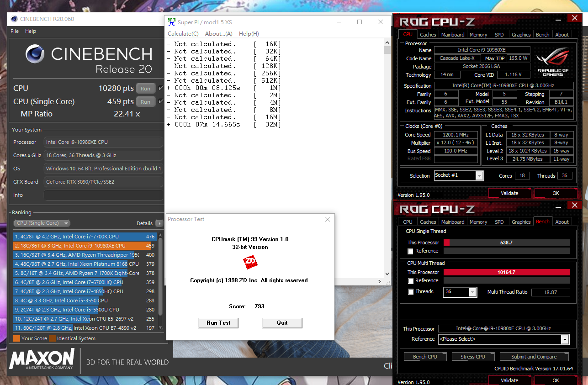Click Quit in Processor Test dialog
Image resolution: width=588 pixels, height=385 pixels.
(x=282, y=323)
